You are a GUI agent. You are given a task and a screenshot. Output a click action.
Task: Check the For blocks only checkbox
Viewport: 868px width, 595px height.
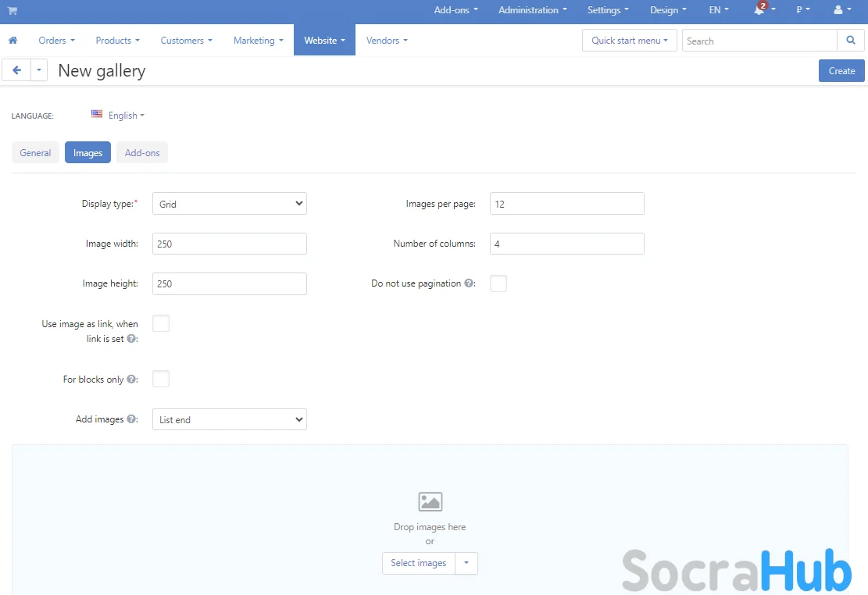pos(161,379)
